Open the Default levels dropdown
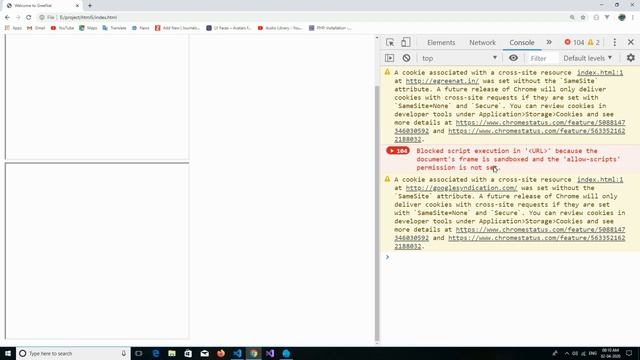The image size is (640, 360). click(587, 58)
